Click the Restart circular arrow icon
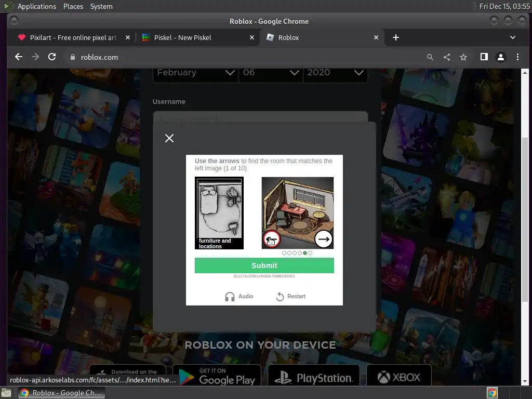532x399 pixels. pyautogui.click(x=280, y=297)
